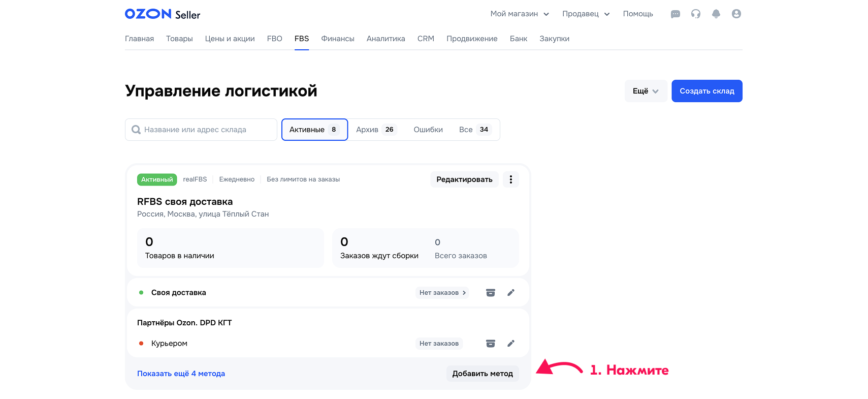Click the RFBS своя доставка warehouse title
This screenshot has width=868, height=399.
pyautogui.click(x=185, y=202)
